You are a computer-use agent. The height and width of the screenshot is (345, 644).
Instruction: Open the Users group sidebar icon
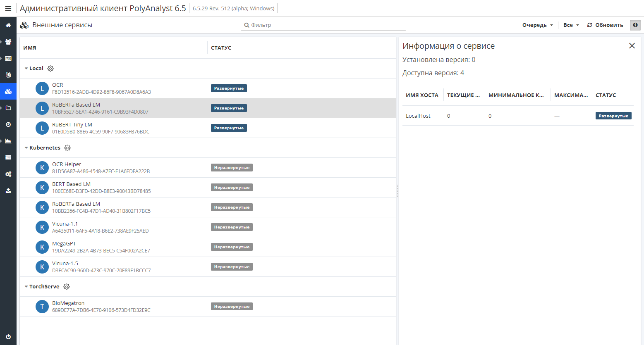click(x=8, y=42)
